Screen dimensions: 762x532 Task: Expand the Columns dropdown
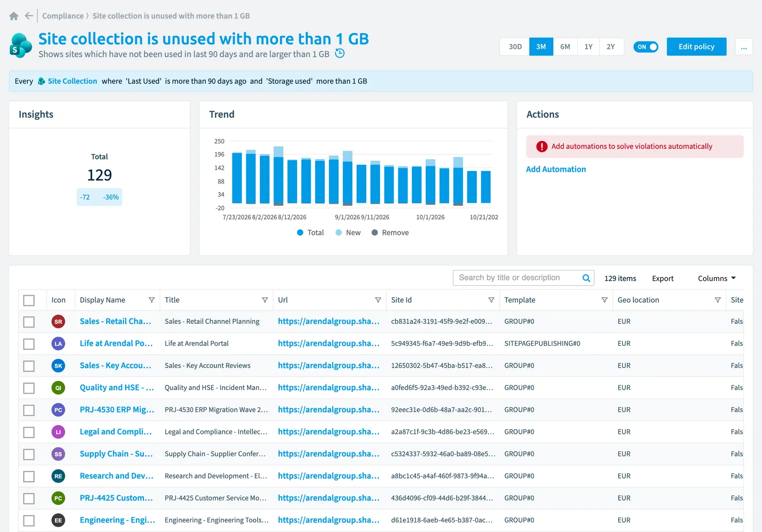(717, 278)
